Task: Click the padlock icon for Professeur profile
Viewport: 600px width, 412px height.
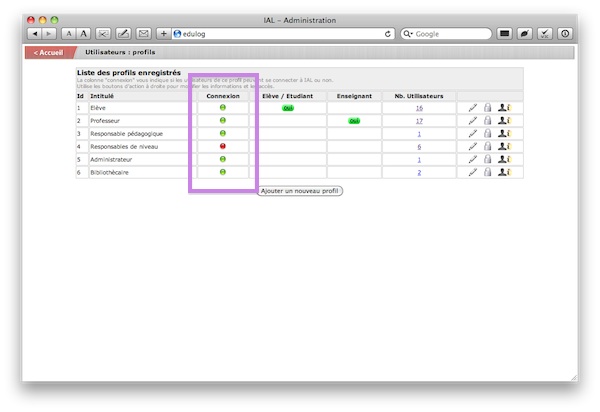Action: click(488, 120)
